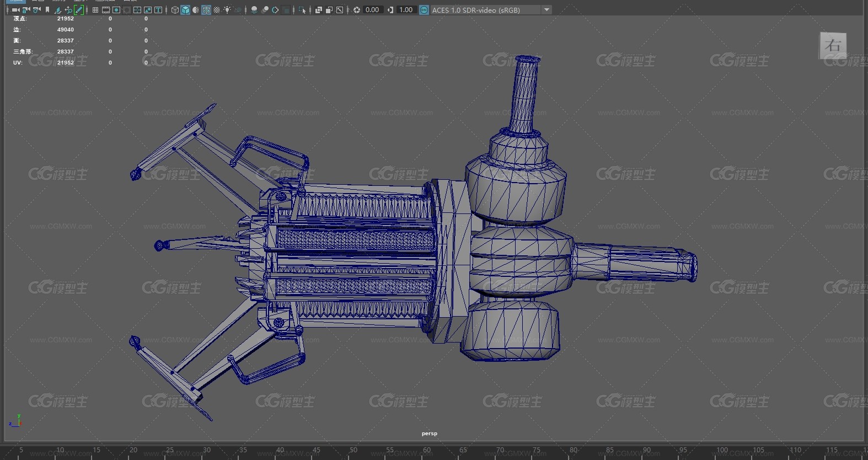
Task: Open Camera Attributes from toolbar
Action: tap(36, 10)
